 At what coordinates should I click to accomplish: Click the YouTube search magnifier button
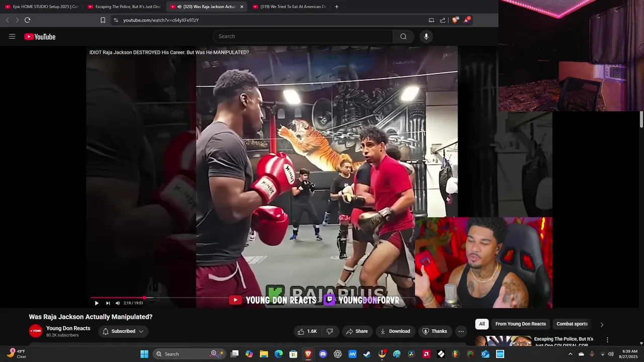point(404,36)
